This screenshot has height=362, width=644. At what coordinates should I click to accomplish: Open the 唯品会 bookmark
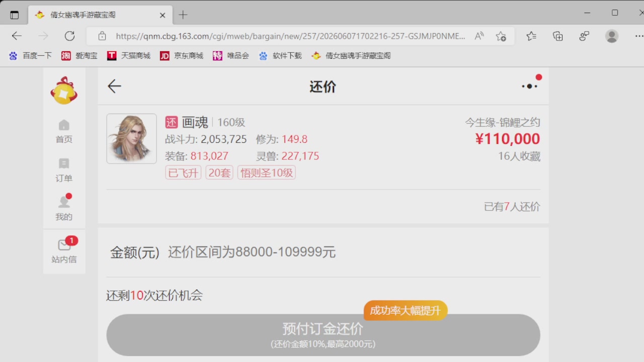(231, 56)
